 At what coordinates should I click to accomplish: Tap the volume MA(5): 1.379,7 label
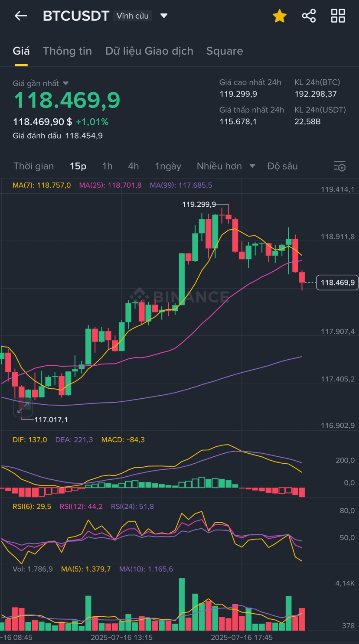[x=86, y=569]
